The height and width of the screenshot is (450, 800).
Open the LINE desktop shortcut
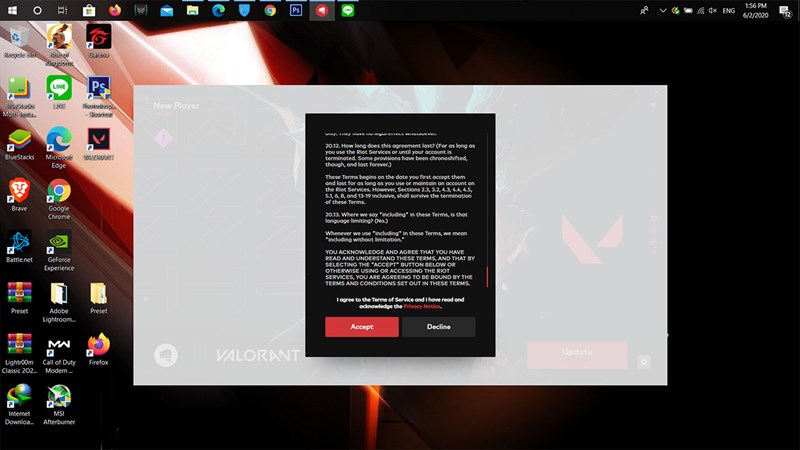point(59,92)
